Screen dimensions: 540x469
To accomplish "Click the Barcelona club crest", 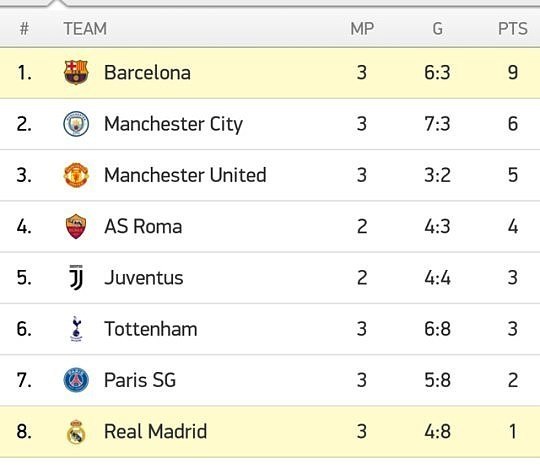I will 76,73.
